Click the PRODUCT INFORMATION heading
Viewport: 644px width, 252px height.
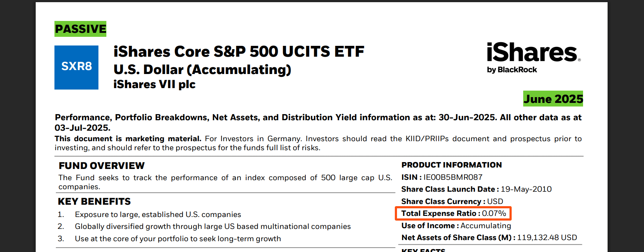(x=451, y=165)
